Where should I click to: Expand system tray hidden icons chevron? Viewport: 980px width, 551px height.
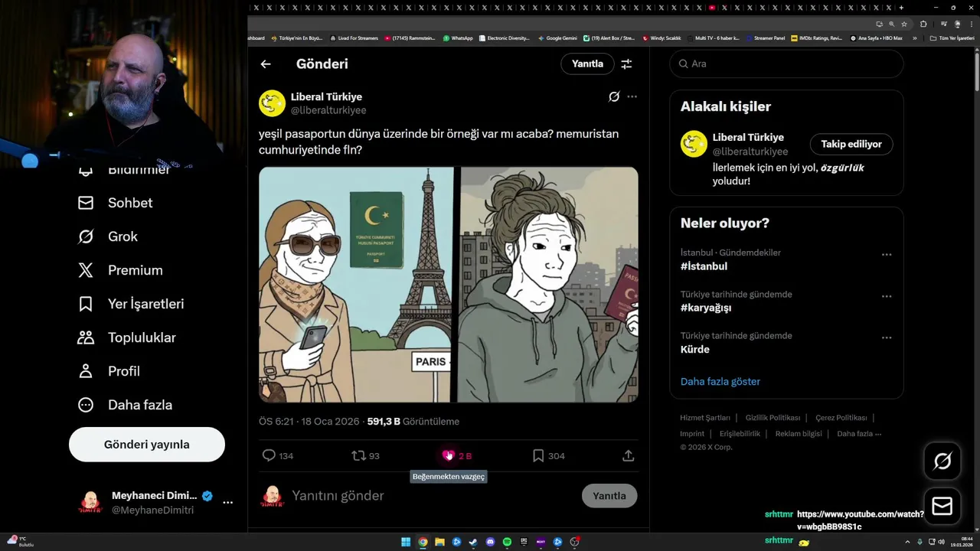pyautogui.click(x=907, y=542)
